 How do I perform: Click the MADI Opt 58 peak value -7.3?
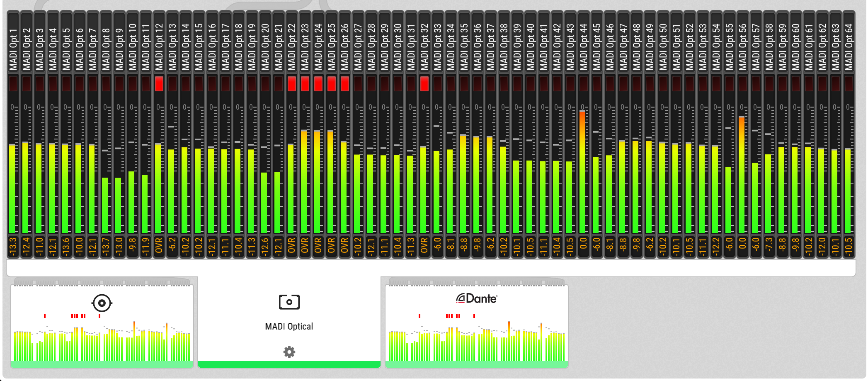tap(769, 247)
